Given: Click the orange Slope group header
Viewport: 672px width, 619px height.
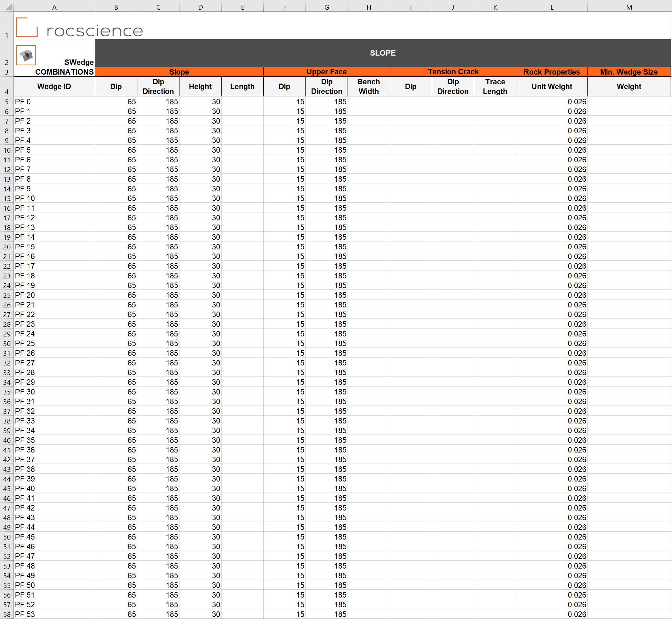Looking at the screenshot, I should point(179,72).
